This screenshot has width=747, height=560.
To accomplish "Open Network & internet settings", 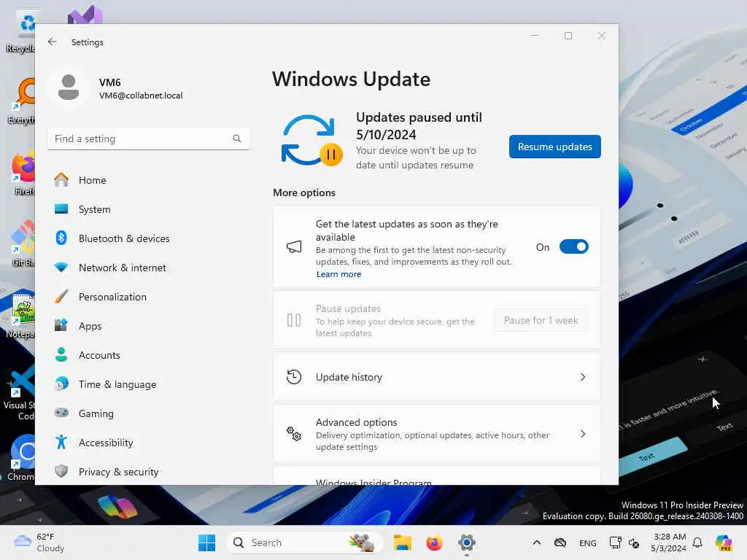I will point(147,268).
